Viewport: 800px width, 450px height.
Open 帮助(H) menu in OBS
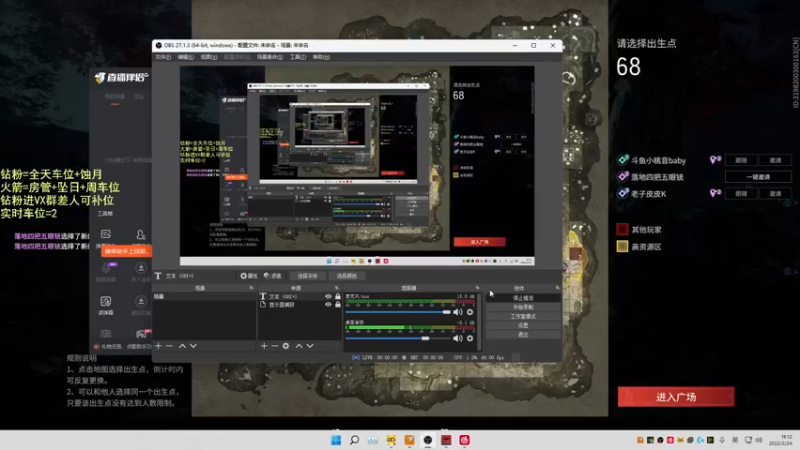[x=321, y=57]
